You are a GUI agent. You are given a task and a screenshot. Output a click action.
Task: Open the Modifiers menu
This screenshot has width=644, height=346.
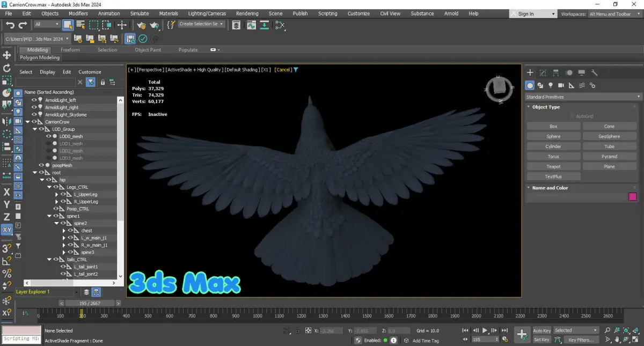[78, 13]
